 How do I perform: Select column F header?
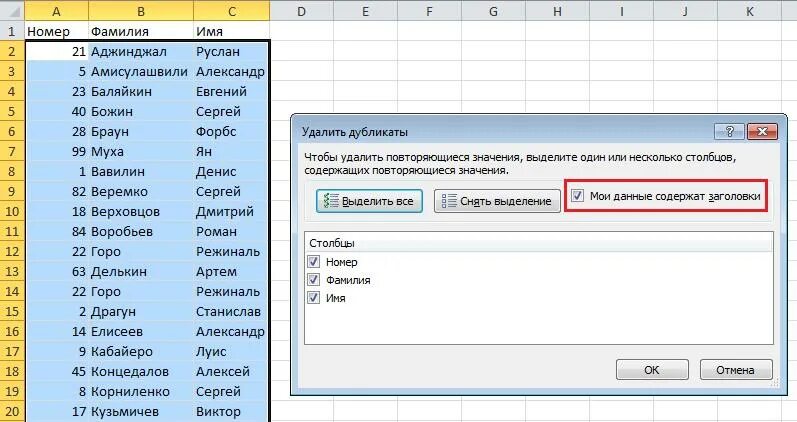click(x=429, y=11)
